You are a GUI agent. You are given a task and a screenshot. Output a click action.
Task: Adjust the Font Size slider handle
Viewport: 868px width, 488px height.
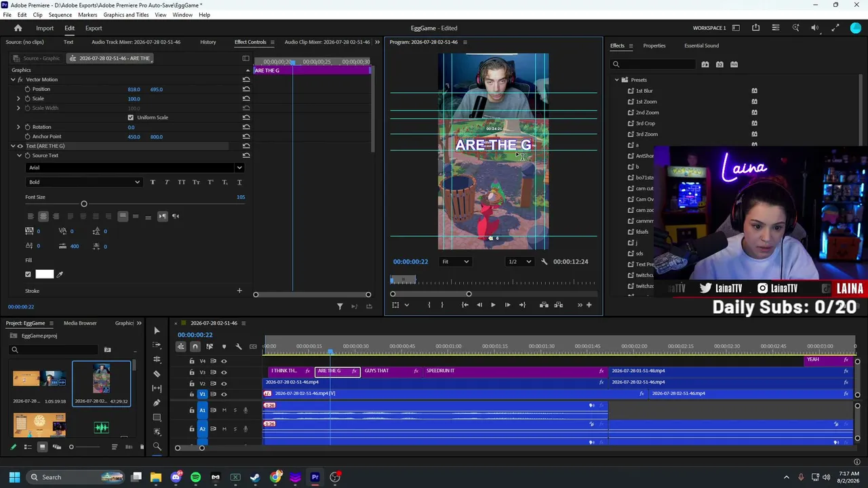[84, 204]
